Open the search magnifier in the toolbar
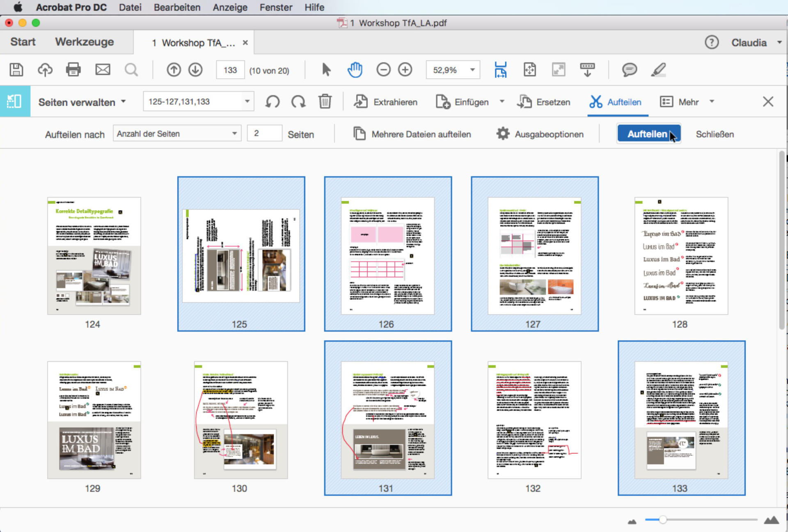The image size is (788, 532). (x=131, y=70)
